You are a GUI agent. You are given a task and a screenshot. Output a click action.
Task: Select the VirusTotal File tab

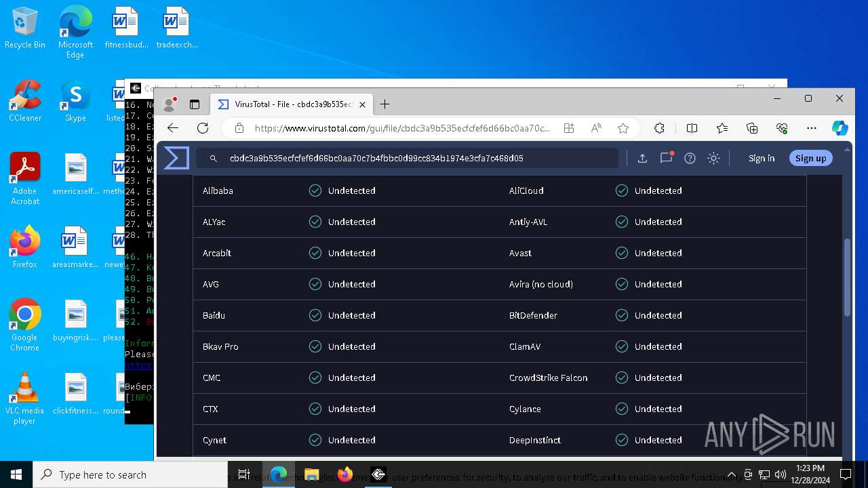[x=292, y=104]
